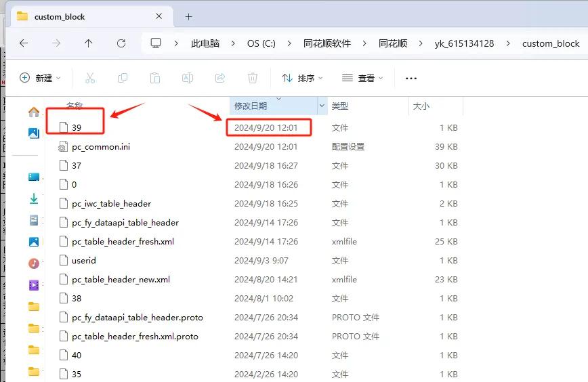This screenshot has height=382, width=588.
Task: Open Downloads in the sidebar
Action: [x=34, y=198]
